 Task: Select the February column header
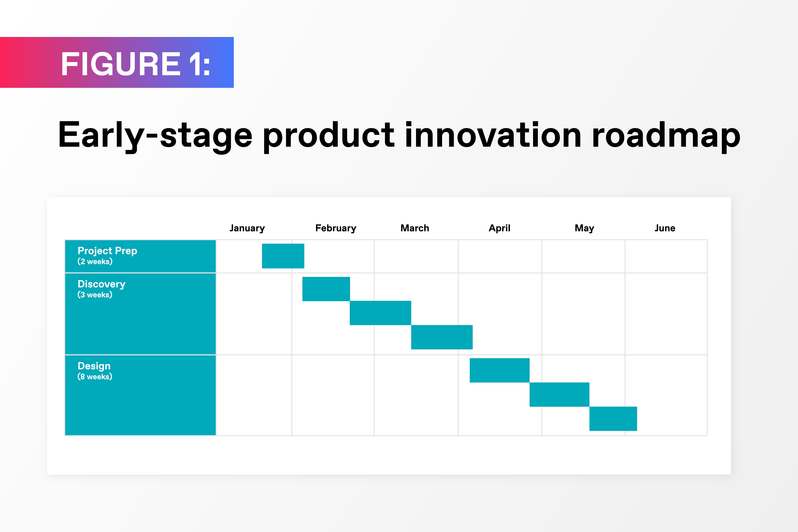point(335,228)
